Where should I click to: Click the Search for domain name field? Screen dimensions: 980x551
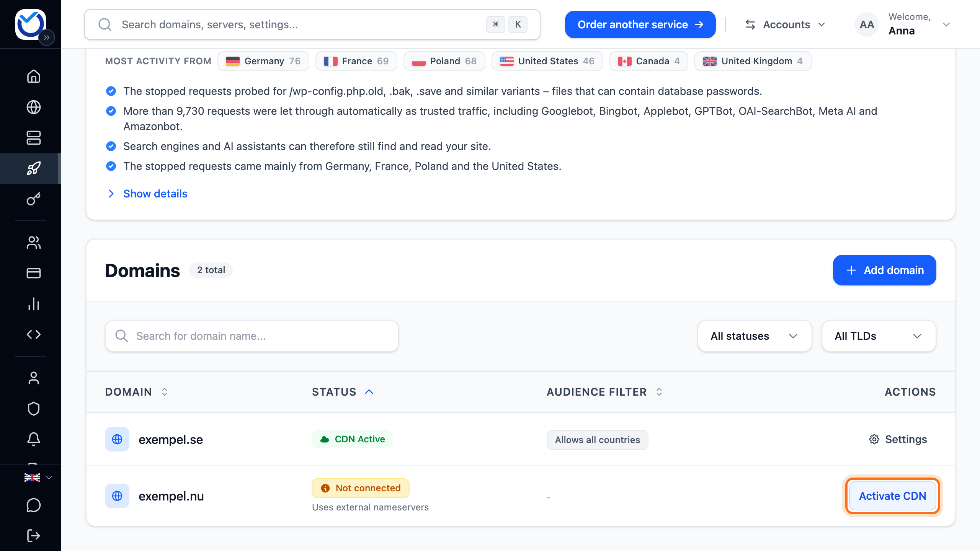click(x=252, y=336)
